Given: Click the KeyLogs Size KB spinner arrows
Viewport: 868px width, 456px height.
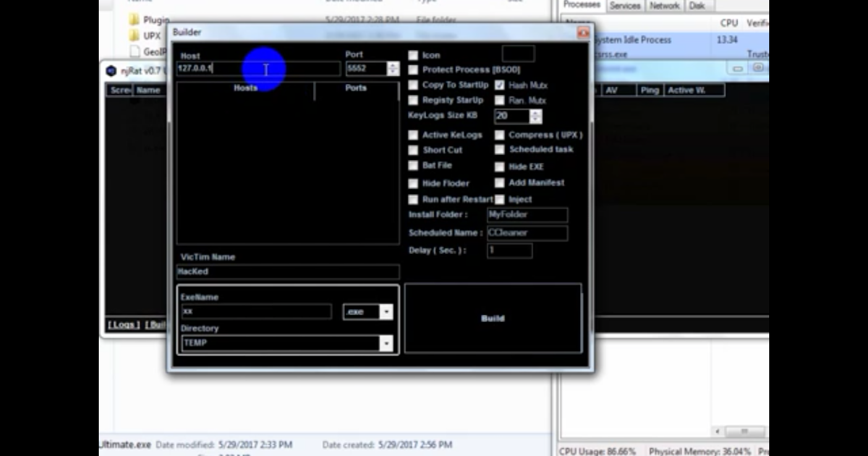Looking at the screenshot, I should point(535,116).
